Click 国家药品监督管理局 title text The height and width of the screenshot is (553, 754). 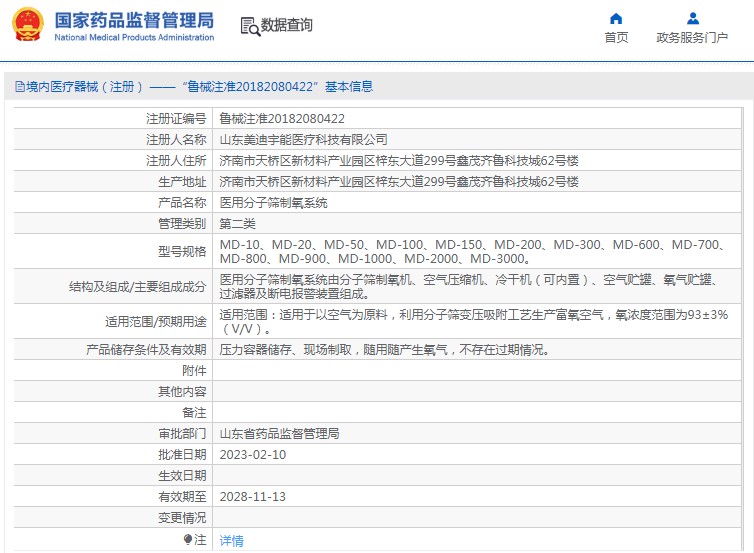(134, 21)
